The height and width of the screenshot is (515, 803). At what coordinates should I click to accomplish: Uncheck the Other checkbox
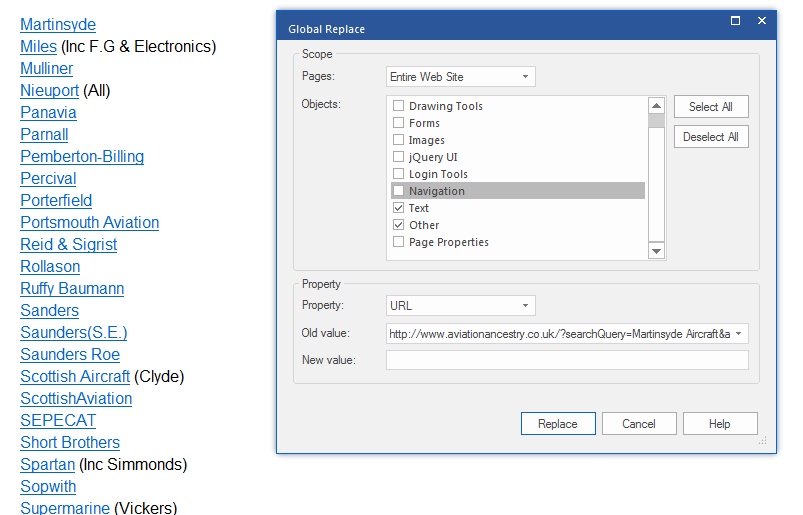point(398,225)
